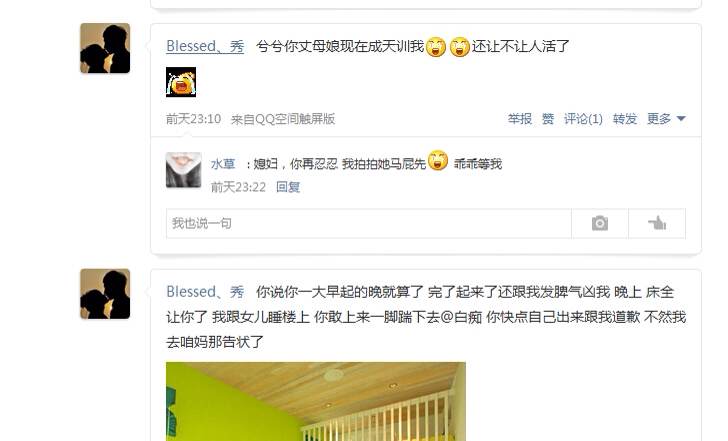This screenshot has height=441, width=728.
Task: Open 评论(1) comments
Action: tap(583, 119)
